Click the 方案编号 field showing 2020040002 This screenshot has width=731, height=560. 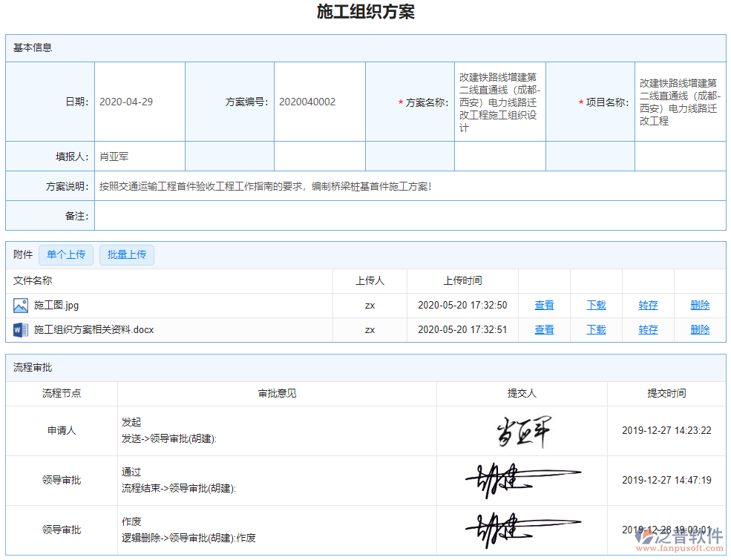coord(319,102)
